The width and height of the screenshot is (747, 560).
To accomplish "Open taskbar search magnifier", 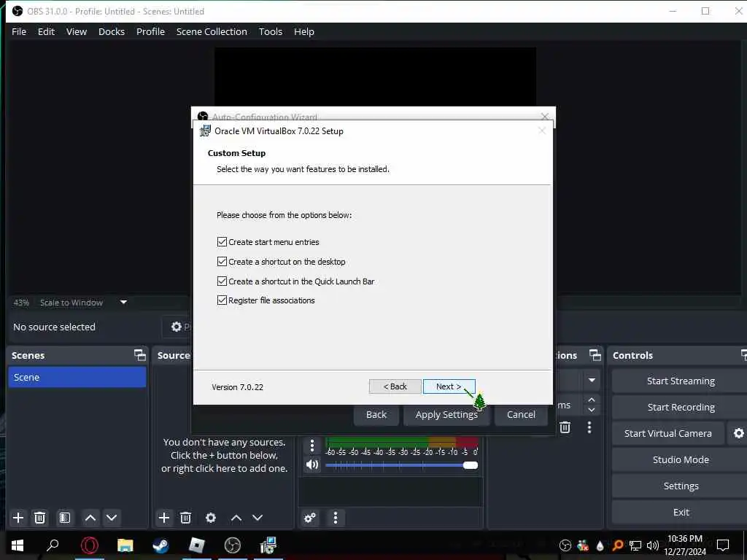I will point(53,545).
